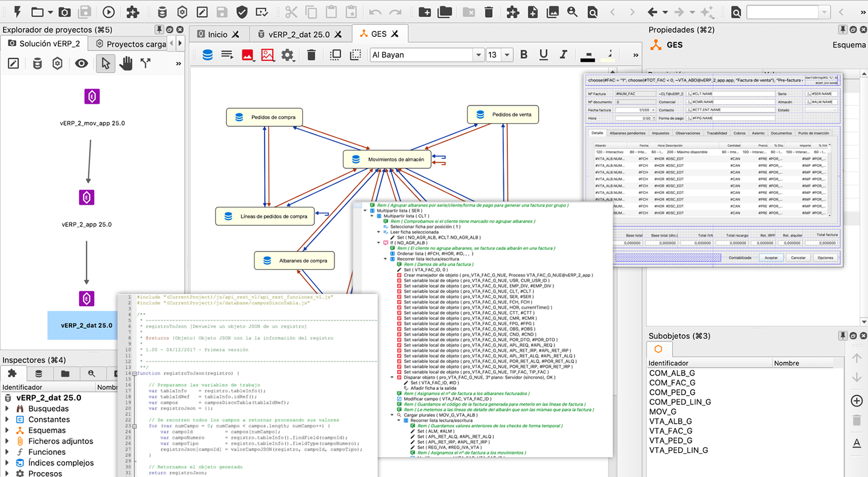Toggle bold text formatting
868x477 pixels.
(x=524, y=55)
